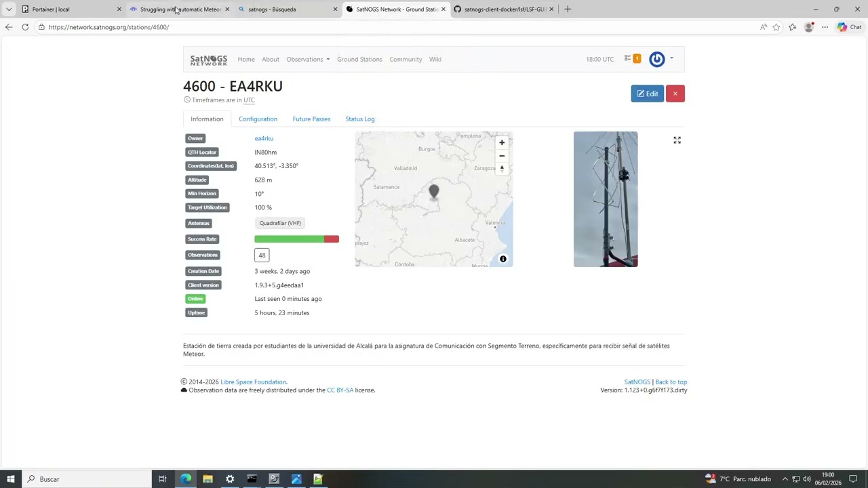Click the station marker pin on map
The width and height of the screenshot is (868, 488).
click(x=434, y=192)
